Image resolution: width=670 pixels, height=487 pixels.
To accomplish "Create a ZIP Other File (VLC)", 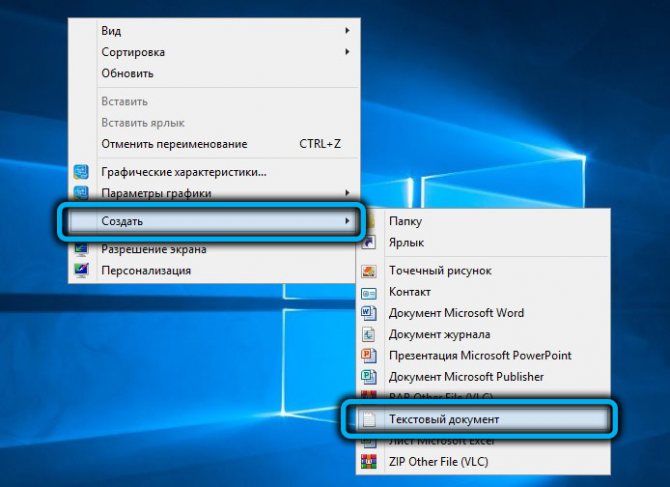I will (x=483, y=462).
